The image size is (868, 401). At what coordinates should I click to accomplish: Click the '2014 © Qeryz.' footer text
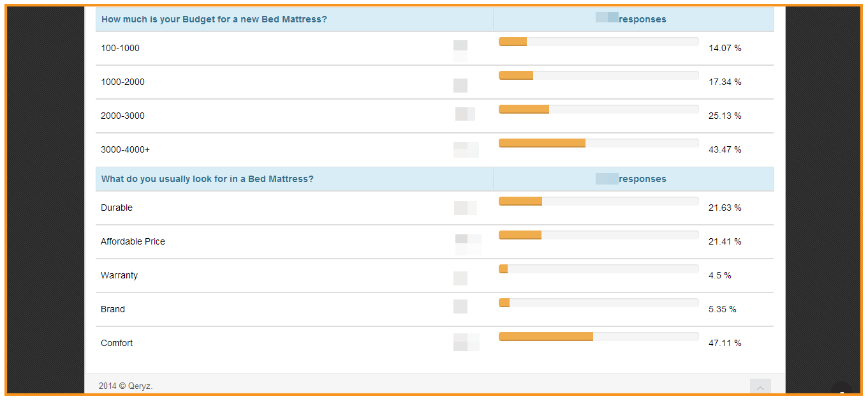tap(126, 386)
